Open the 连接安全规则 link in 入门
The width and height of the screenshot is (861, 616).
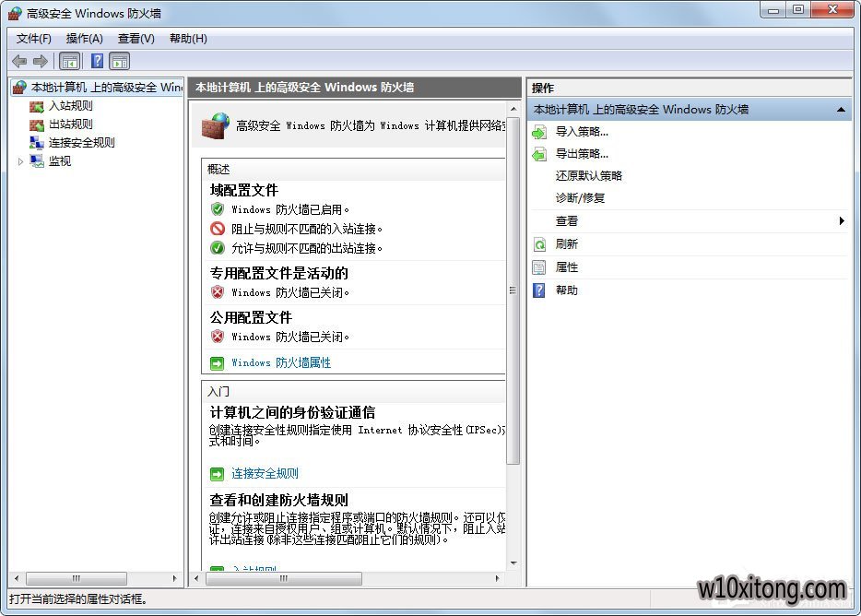(265, 474)
